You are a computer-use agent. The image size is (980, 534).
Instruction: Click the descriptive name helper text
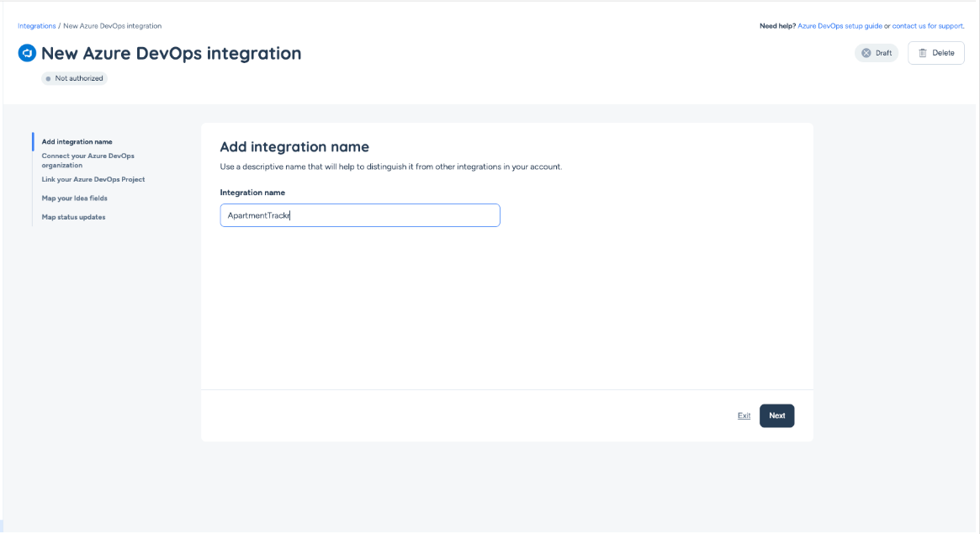(x=391, y=167)
